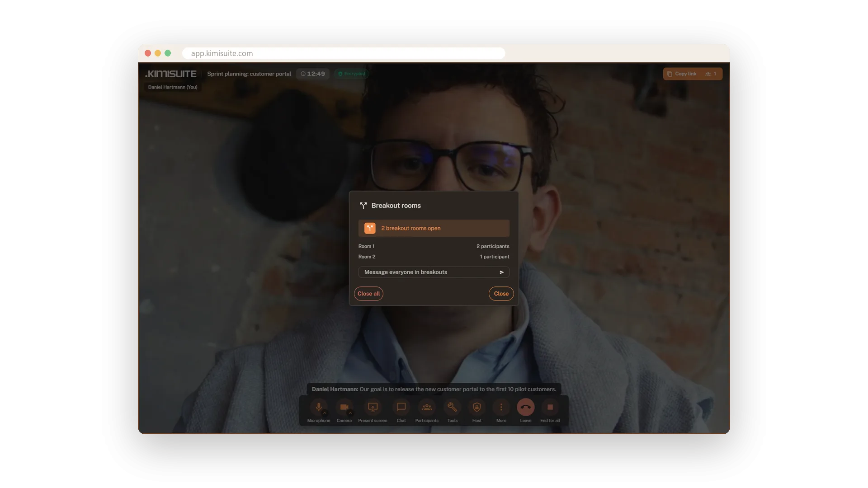Select Room 2 row
Viewport: 868px width, 488px height.
pyautogui.click(x=434, y=257)
